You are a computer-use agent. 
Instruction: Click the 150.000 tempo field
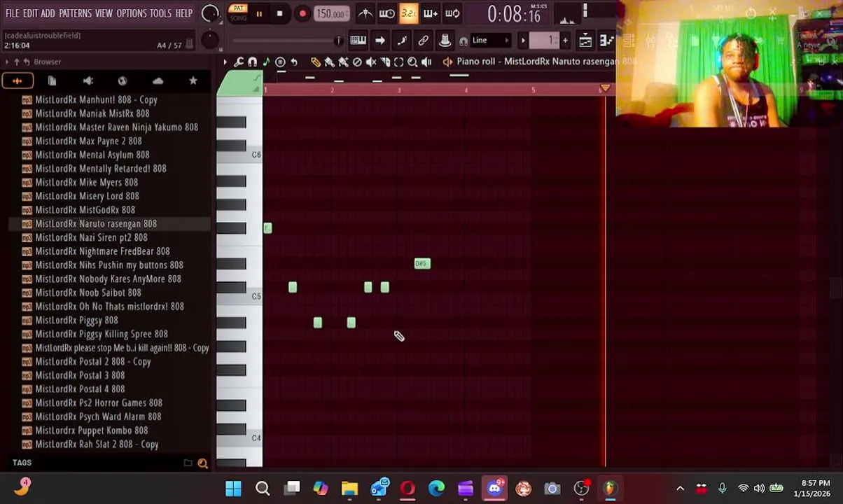pos(330,13)
